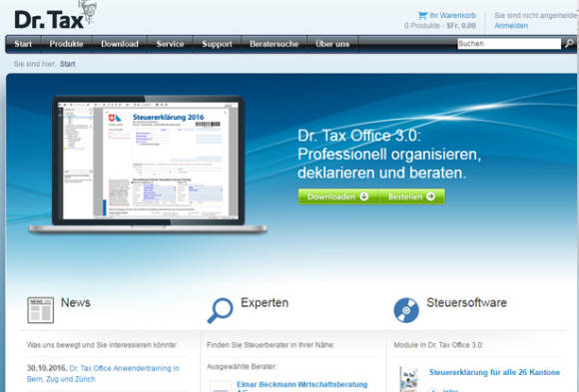Click the Dr. Tax Office 3.0 banner headline
The image size is (579, 392).
click(389, 155)
